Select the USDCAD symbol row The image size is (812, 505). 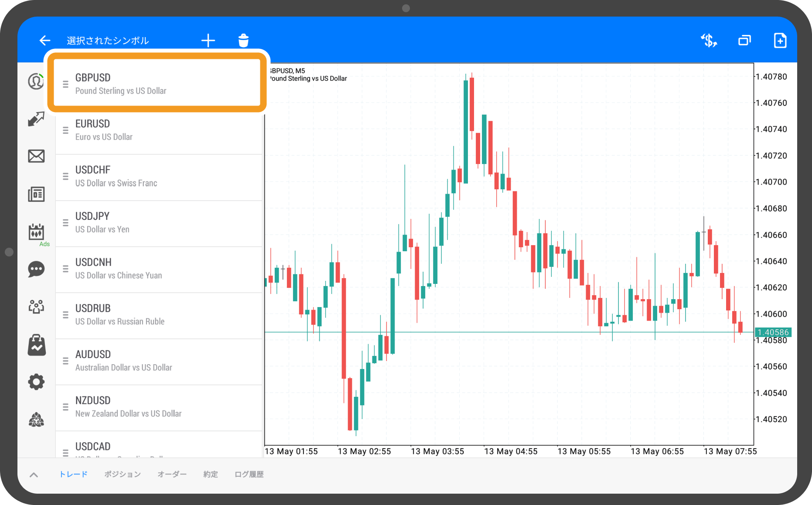(x=158, y=444)
